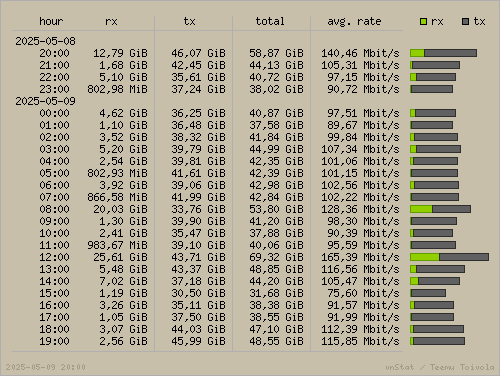Click total value 58,87 GiB
This screenshot has width=500, height=376.
276,53
